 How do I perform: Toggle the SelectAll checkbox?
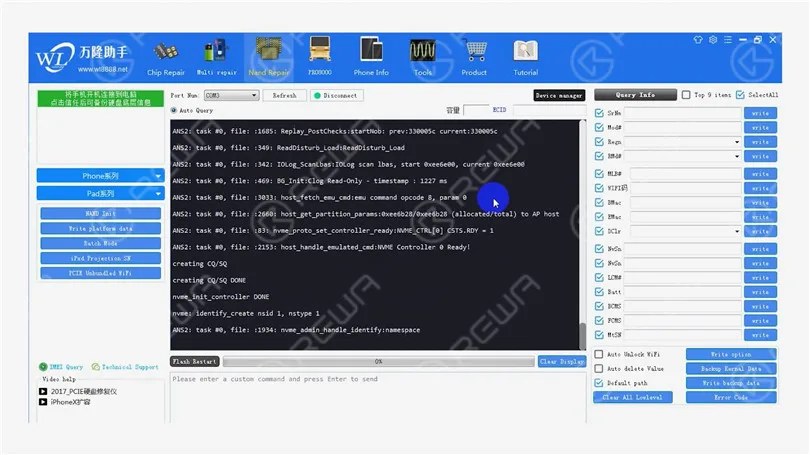(x=740, y=95)
